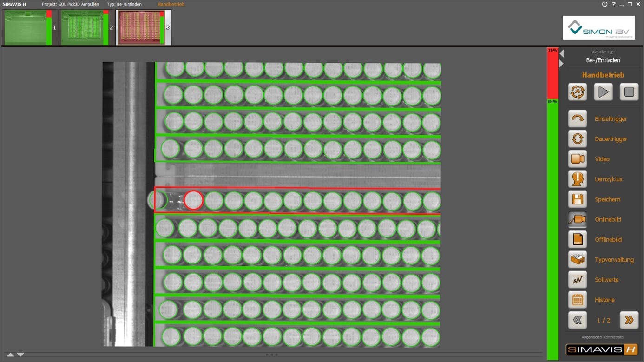Click the play button in Handbetrieb

click(x=603, y=92)
